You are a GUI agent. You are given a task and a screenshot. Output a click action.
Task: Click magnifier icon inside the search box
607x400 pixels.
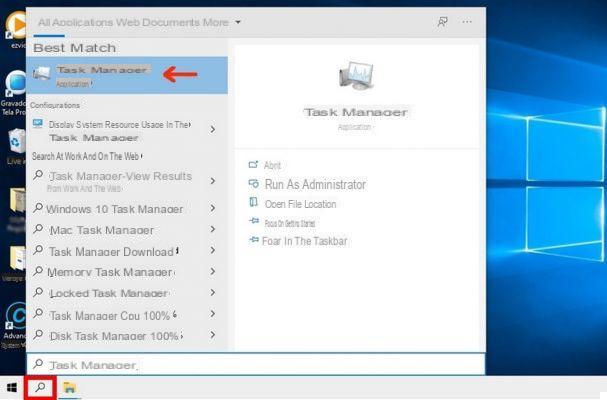point(38,364)
